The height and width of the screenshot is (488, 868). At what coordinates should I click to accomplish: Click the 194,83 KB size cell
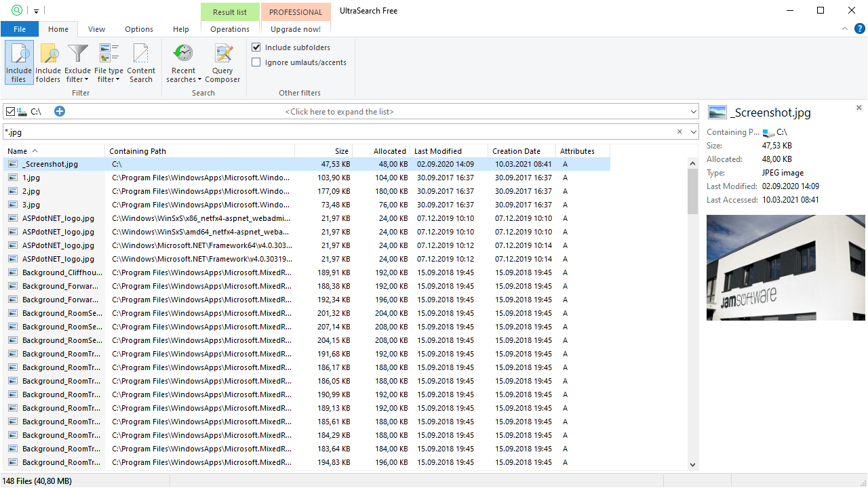click(333, 462)
